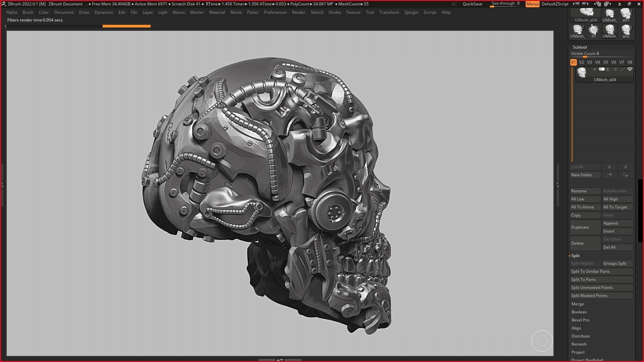Open the Transform menu
Viewport: 644px width, 362px height.
pyautogui.click(x=389, y=12)
